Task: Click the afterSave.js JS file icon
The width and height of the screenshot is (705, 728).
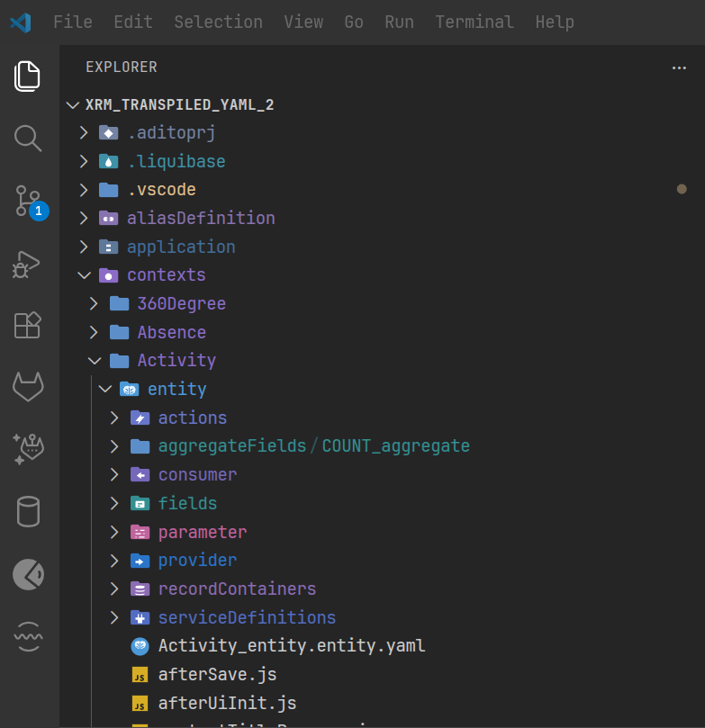Action: (x=140, y=675)
